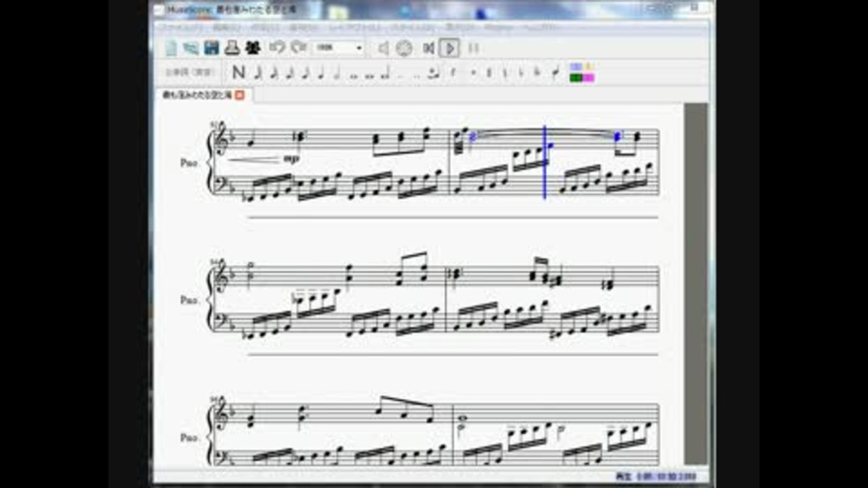Toggle note entry mode with the N button
The width and height of the screenshot is (868, 488).
[239, 72]
